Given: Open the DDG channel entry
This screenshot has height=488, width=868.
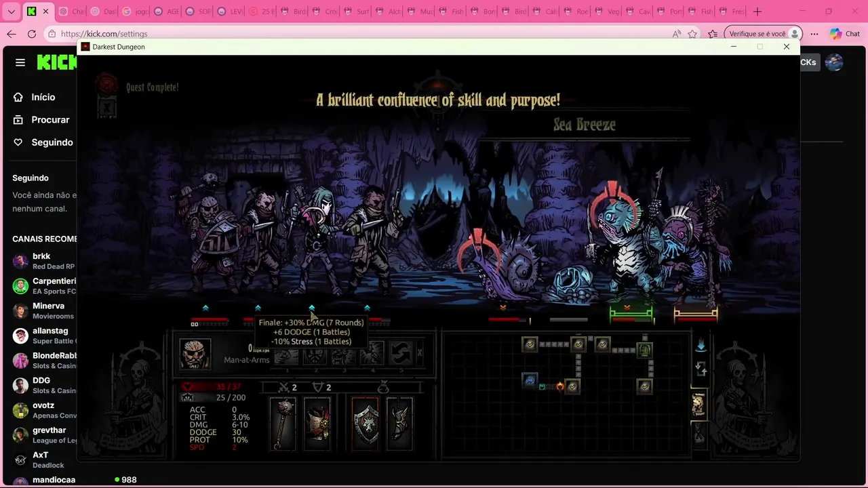Looking at the screenshot, I should 43,386.
